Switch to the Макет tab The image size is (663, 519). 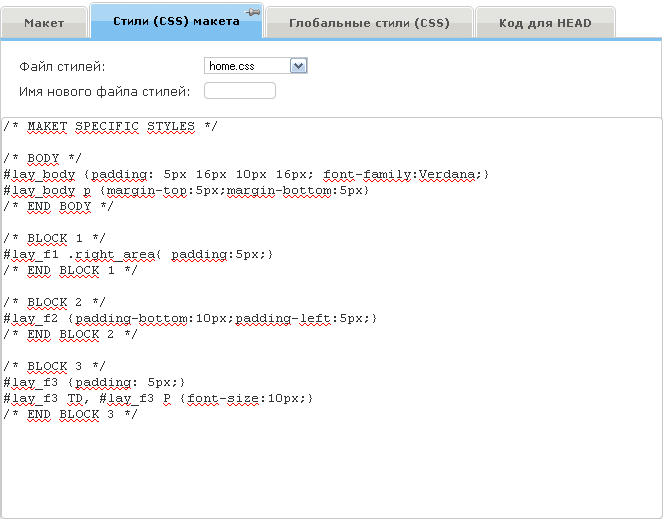tap(44, 22)
